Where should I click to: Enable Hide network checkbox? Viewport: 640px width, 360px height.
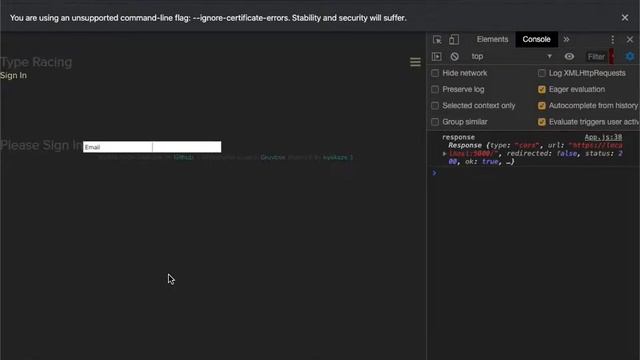(435, 73)
